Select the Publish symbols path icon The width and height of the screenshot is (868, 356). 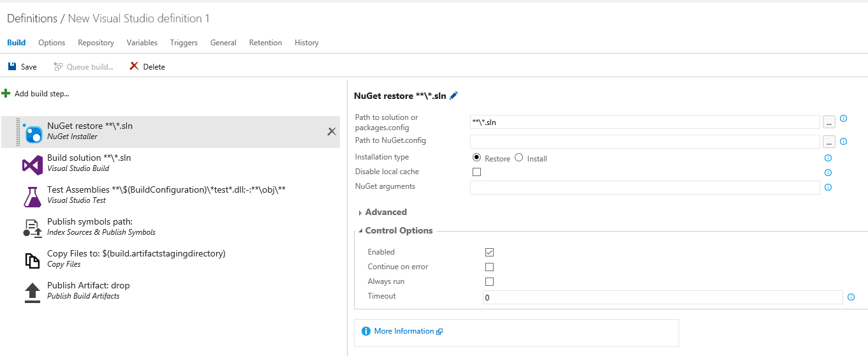coord(33,228)
